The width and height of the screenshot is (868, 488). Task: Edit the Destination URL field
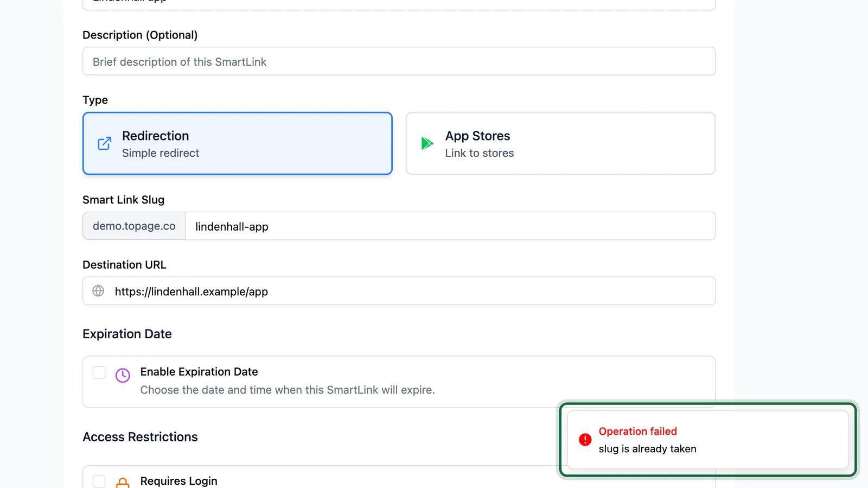coord(399,291)
